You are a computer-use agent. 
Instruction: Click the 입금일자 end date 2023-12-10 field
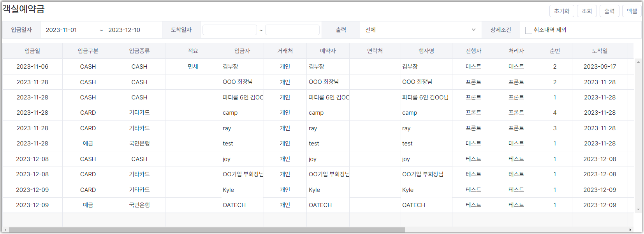(x=132, y=30)
